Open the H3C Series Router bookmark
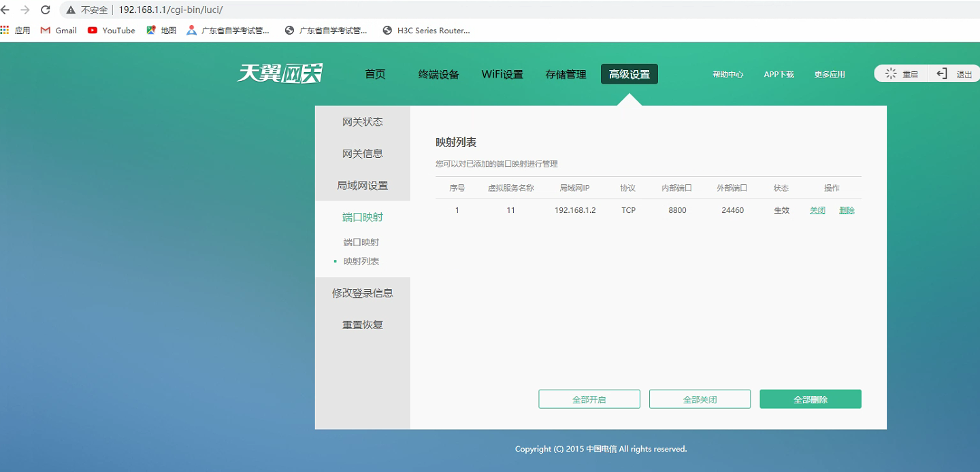 tap(427, 30)
